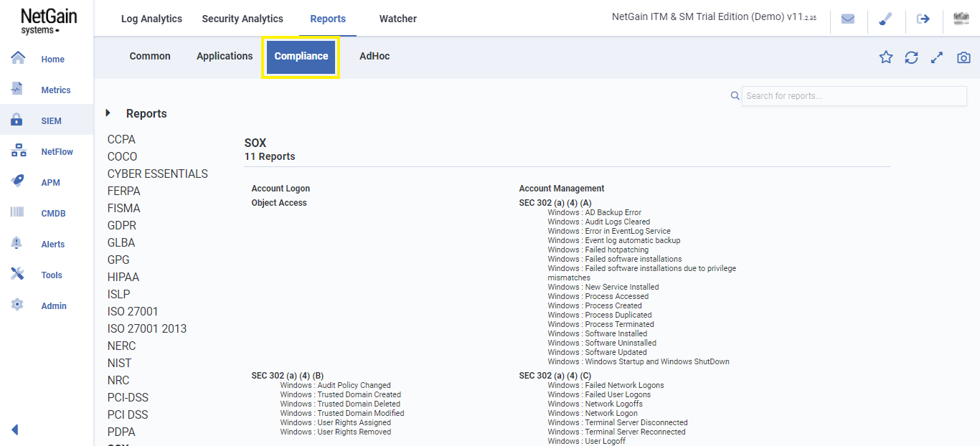Open SEC 302 (a) (4) (C) report
Image resolution: width=980 pixels, height=446 pixels.
pos(555,376)
